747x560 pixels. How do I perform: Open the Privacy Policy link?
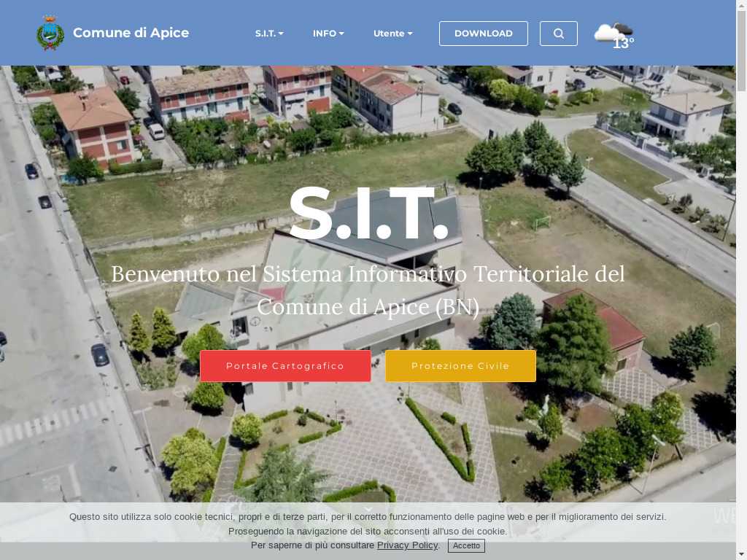[407, 545]
